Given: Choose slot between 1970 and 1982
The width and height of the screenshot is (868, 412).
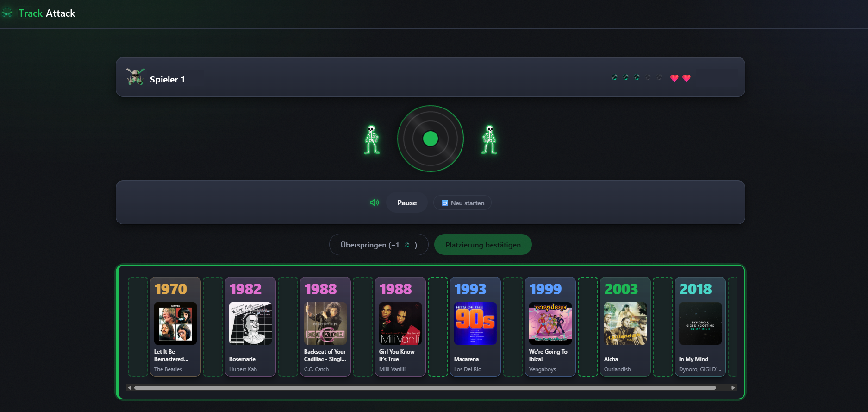Looking at the screenshot, I should (x=213, y=327).
